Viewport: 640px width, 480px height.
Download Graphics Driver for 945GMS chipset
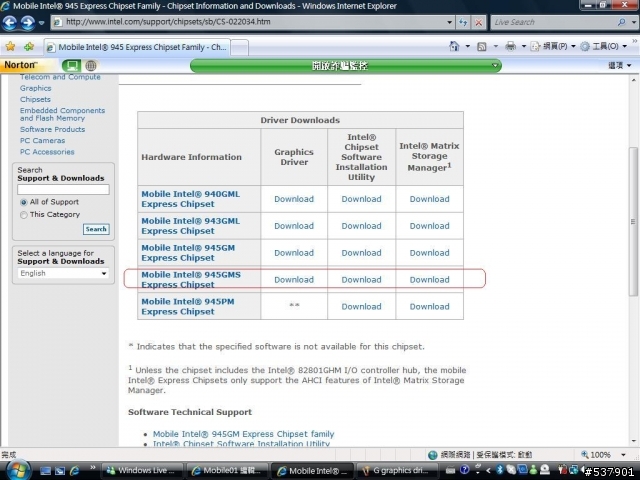pyautogui.click(x=294, y=280)
